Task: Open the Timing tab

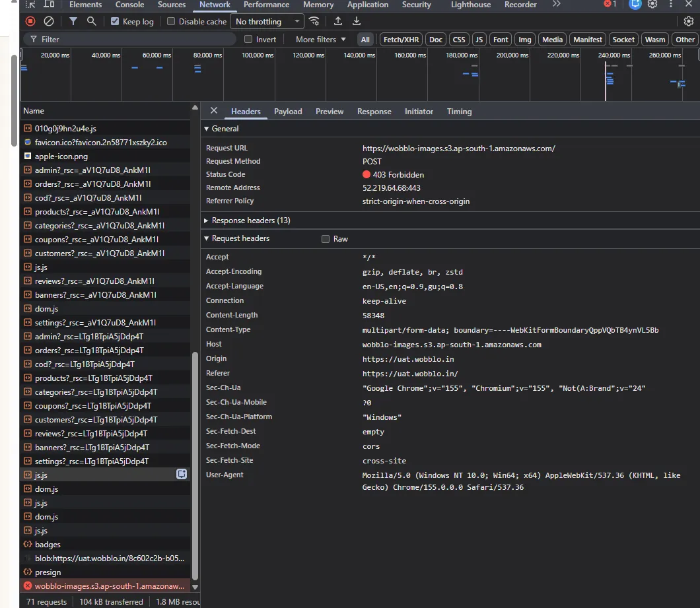Action: 459,112
